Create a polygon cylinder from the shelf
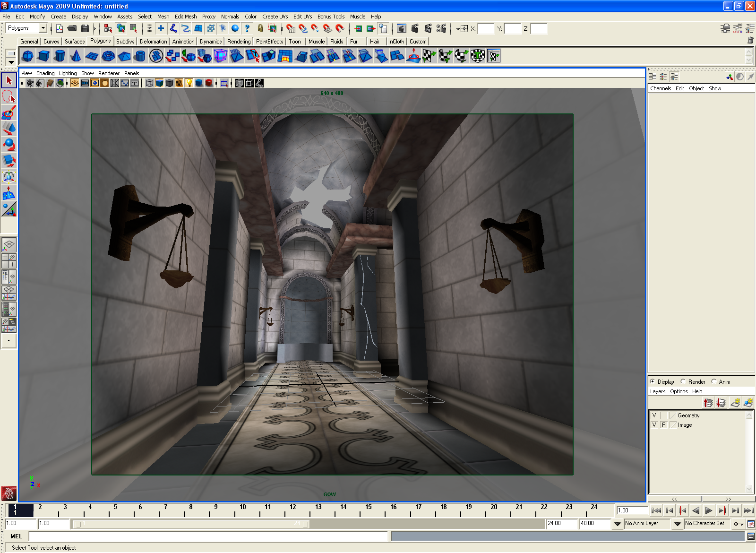Screen dimensions: 756x553 pyautogui.click(x=60, y=56)
